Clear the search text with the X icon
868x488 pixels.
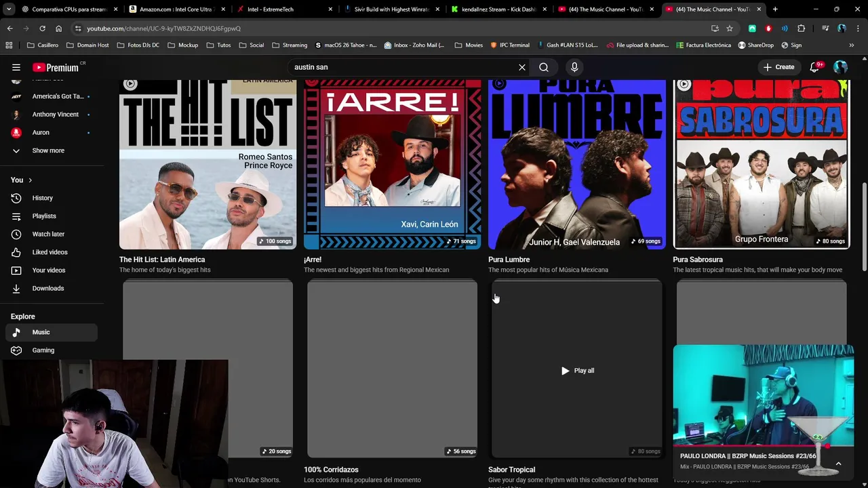(522, 67)
